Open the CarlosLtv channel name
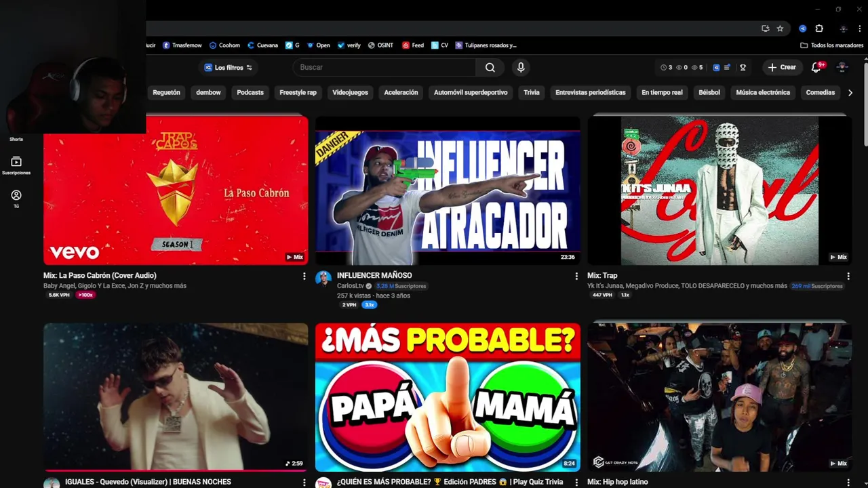Screen dimensions: 868x488 pyautogui.click(x=351, y=286)
